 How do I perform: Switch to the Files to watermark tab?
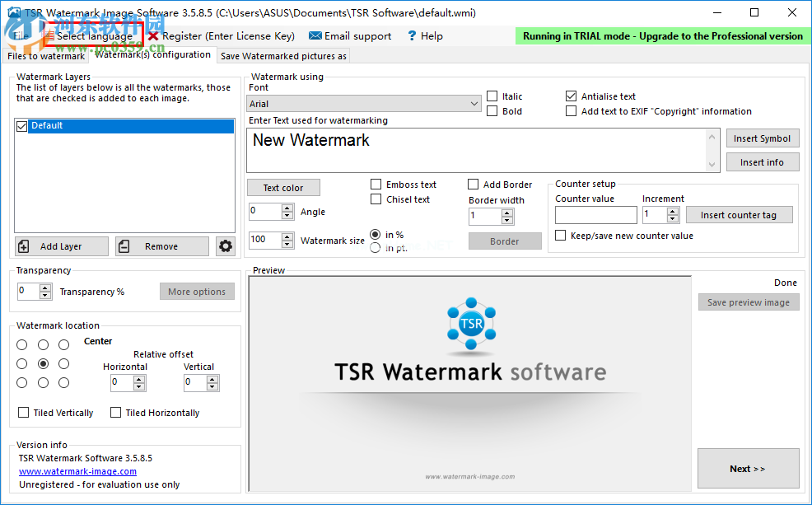(x=45, y=55)
